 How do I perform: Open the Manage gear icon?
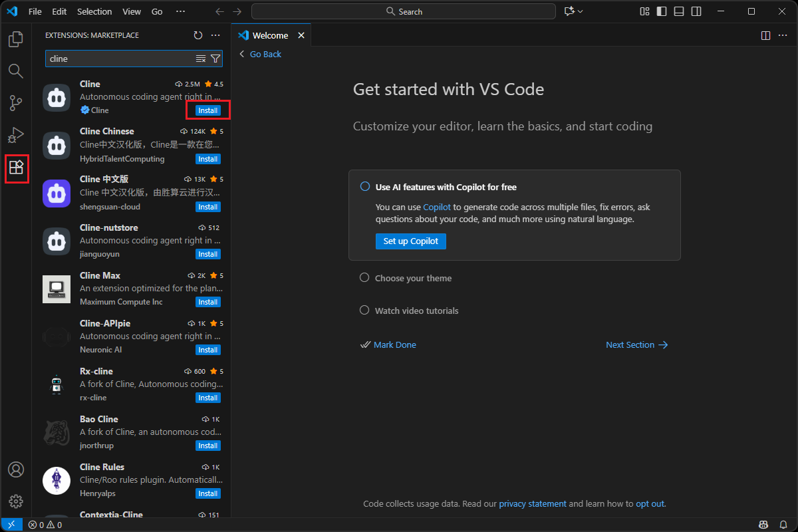click(x=16, y=501)
